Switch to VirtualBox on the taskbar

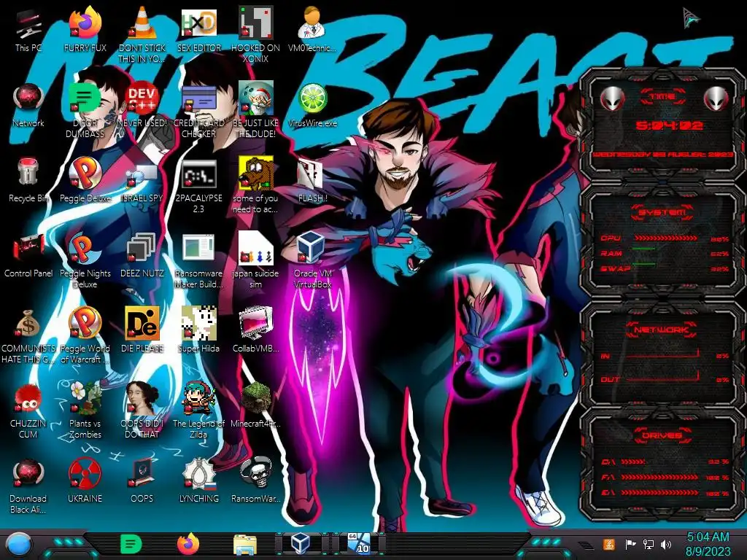301,543
